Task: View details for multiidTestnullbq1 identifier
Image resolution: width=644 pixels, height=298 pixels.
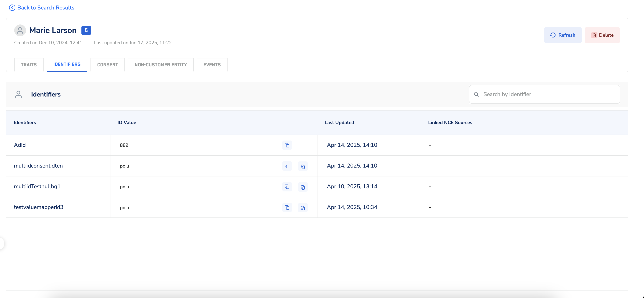Action: (302, 187)
